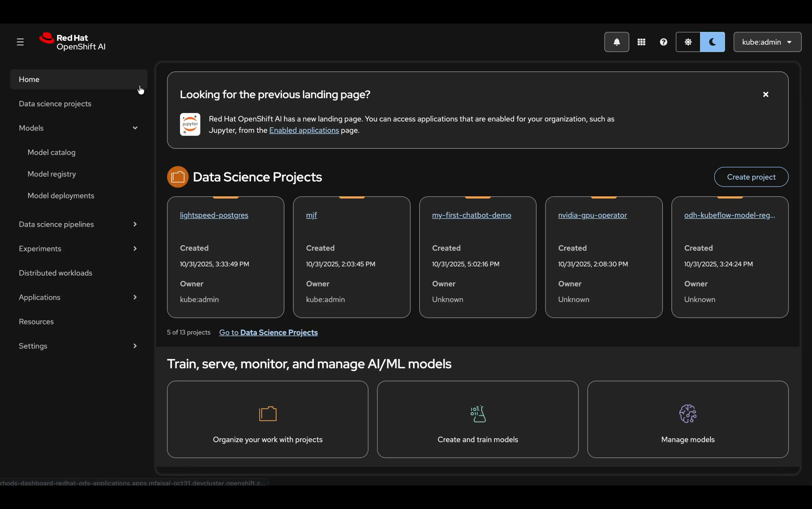Viewport: 812px width, 509px height.
Task: Open the Enabled applications link
Action: [x=303, y=130]
